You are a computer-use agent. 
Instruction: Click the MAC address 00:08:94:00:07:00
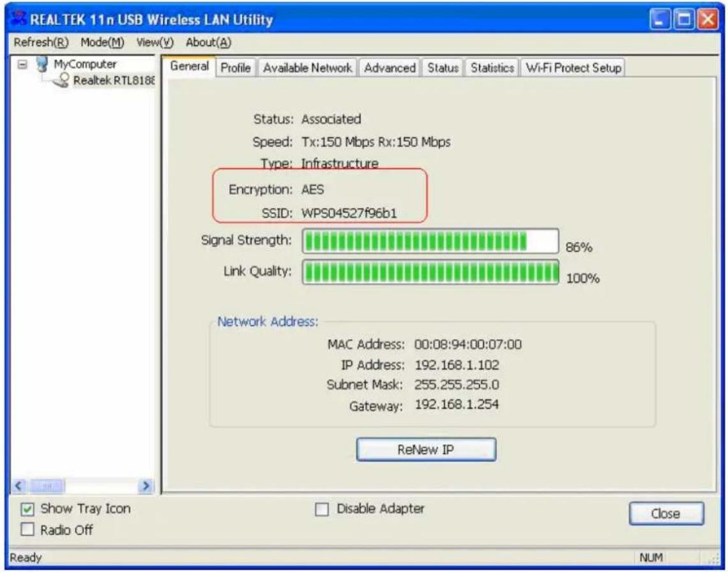pyautogui.click(x=467, y=344)
